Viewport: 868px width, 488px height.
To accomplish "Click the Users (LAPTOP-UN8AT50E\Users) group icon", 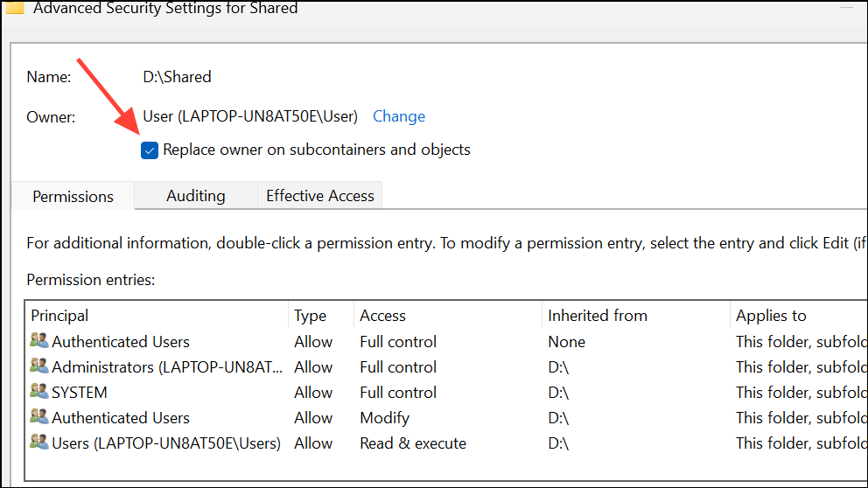I will click(39, 442).
